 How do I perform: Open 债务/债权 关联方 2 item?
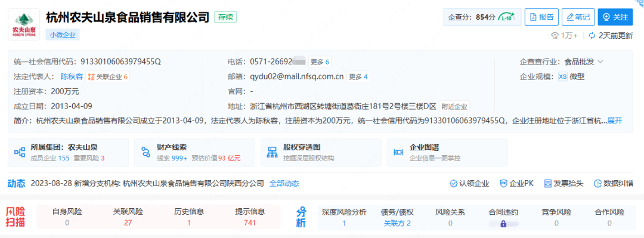click(397, 218)
